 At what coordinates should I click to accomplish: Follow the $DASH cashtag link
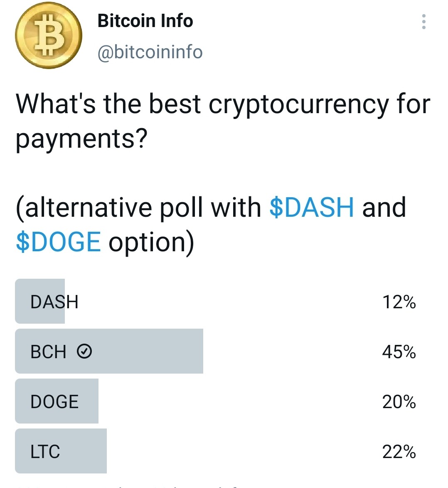pos(312,207)
